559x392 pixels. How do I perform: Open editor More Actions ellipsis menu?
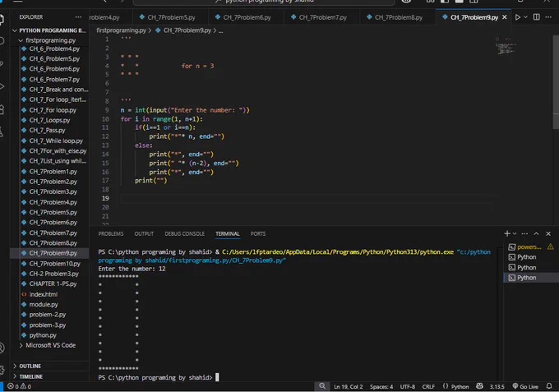point(548,17)
